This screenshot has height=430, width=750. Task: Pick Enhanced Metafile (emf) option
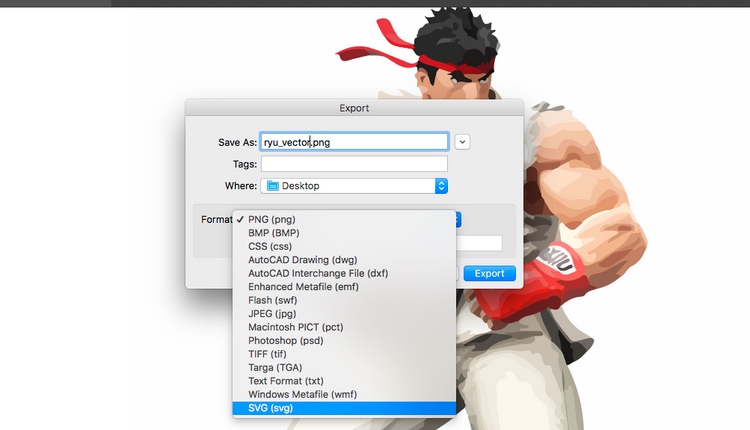344,287
